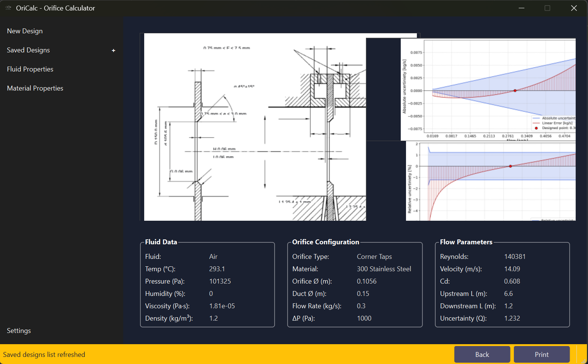Select the Pressure value 101325
This screenshot has height=364, width=588.
click(x=220, y=281)
